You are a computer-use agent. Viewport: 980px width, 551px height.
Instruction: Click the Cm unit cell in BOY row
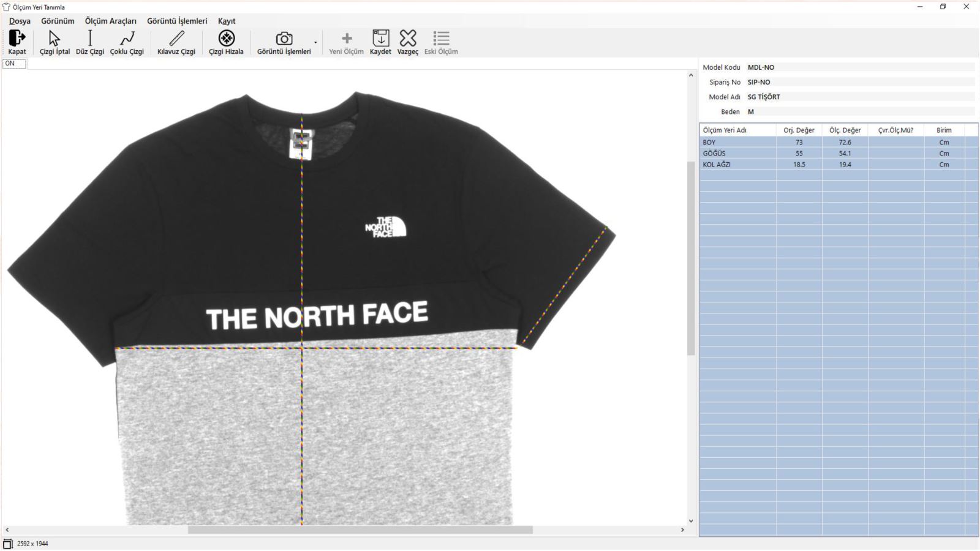click(944, 142)
